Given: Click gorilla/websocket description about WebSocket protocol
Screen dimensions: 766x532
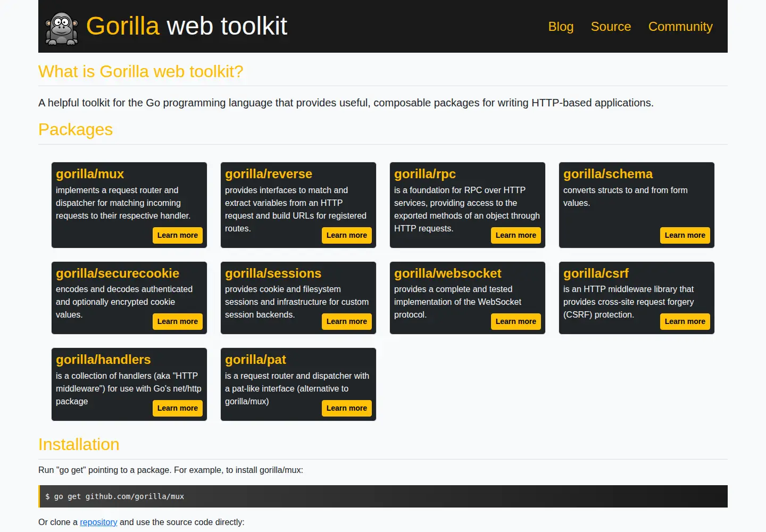Looking at the screenshot, I should pyautogui.click(x=457, y=302).
